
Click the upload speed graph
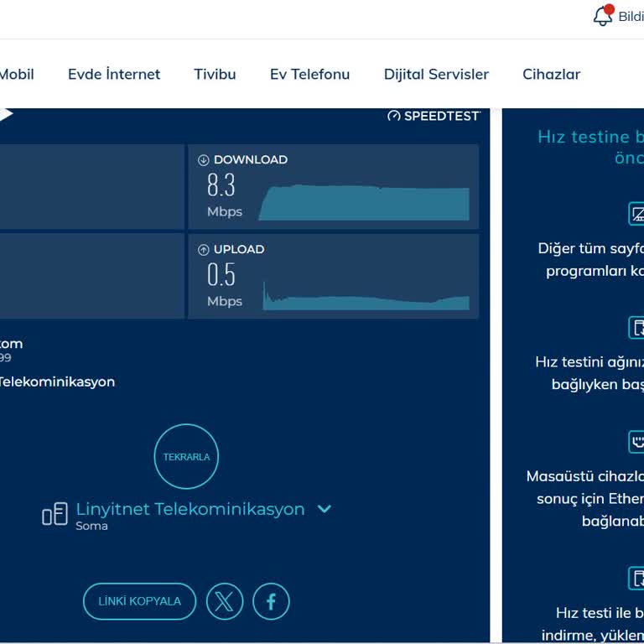click(366, 296)
